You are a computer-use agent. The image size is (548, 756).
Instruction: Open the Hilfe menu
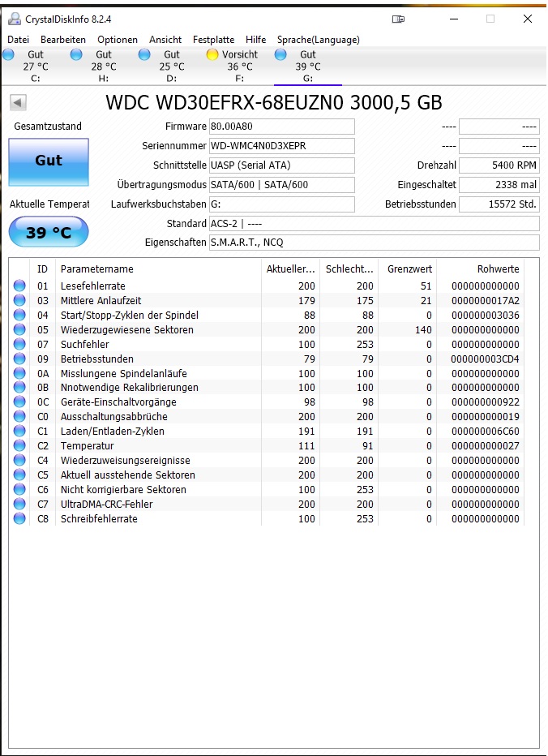pos(256,40)
